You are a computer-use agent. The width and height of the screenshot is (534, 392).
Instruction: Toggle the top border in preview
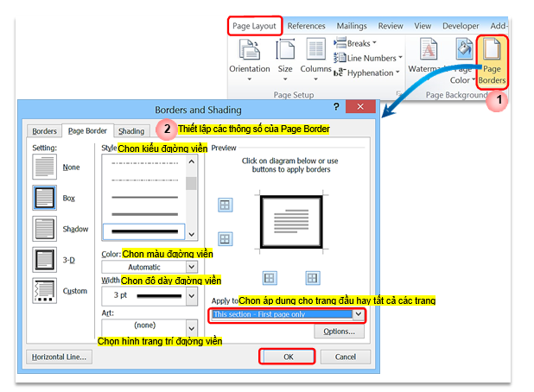pyautogui.click(x=225, y=205)
